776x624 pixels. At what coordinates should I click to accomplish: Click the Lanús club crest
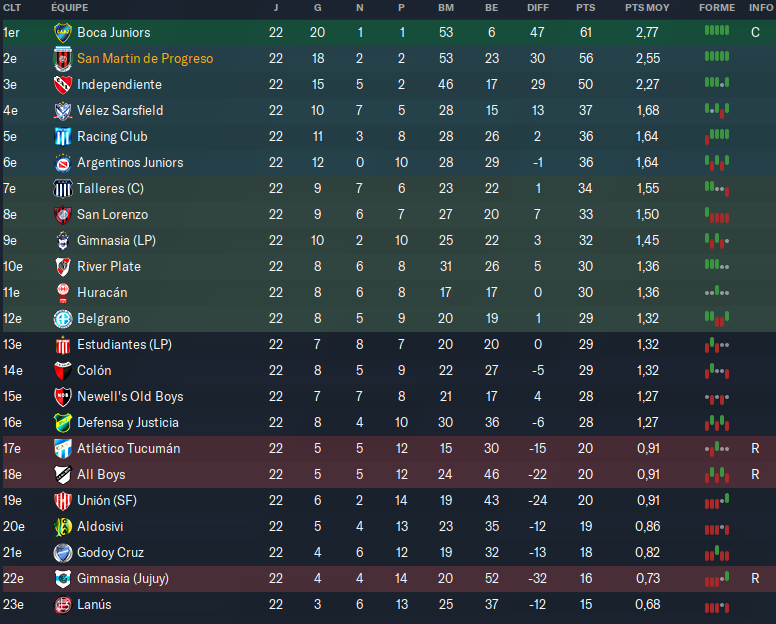[62, 605]
